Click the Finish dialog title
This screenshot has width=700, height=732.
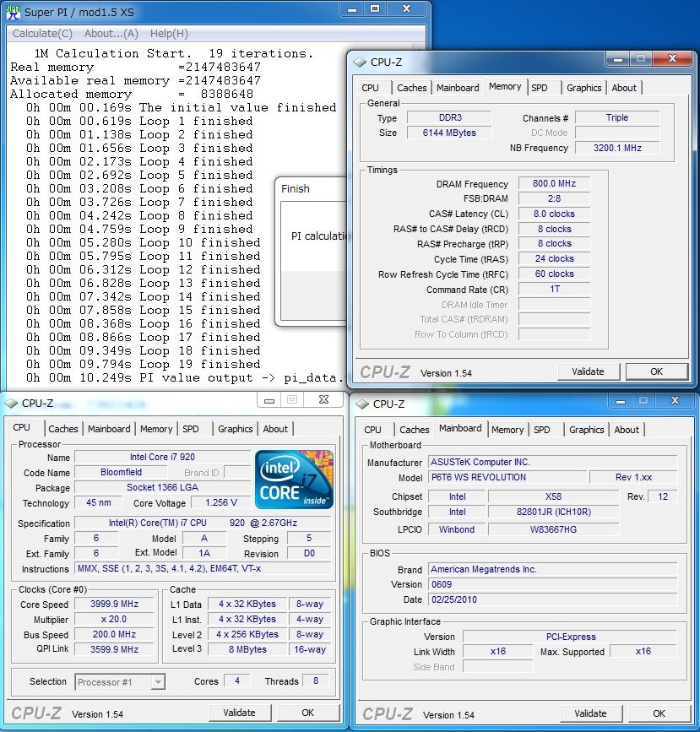pyautogui.click(x=296, y=189)
